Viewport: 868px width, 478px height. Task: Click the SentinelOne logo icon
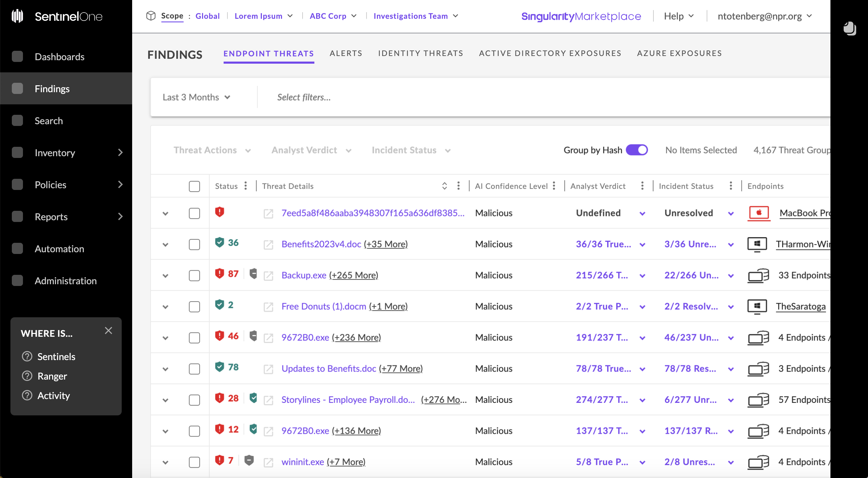[17, 16]
